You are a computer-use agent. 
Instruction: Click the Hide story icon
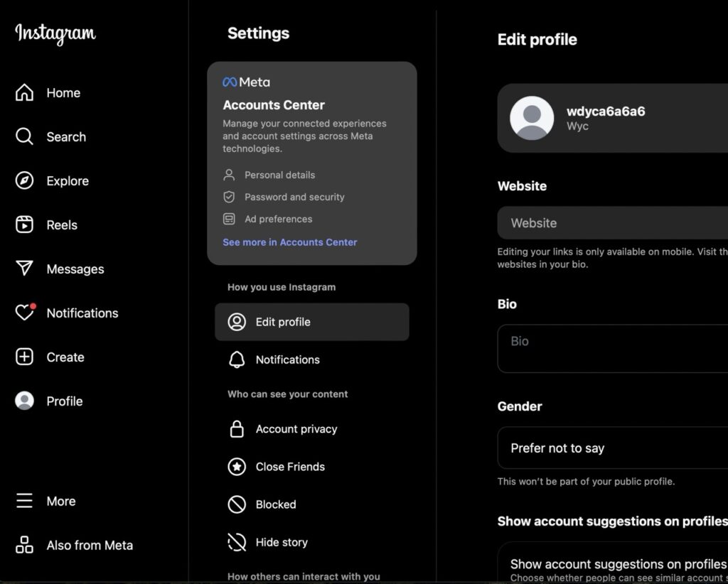[x=237, y=542]
